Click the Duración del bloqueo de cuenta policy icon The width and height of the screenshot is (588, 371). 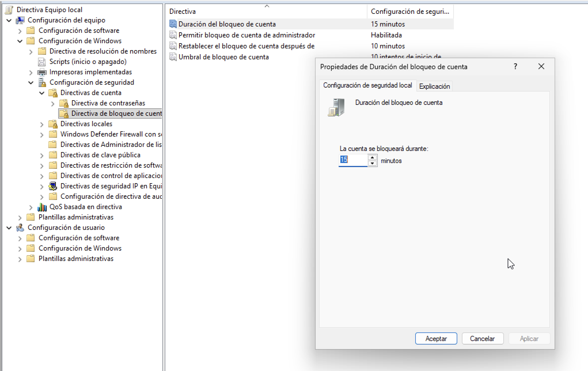[x=173, y=24]
